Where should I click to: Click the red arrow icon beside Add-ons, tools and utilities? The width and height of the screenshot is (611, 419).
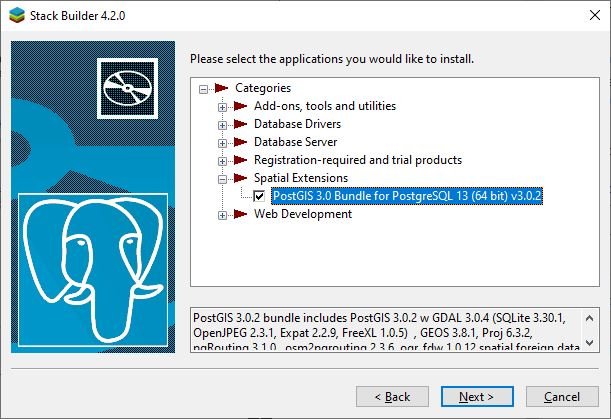pos(240,106)
